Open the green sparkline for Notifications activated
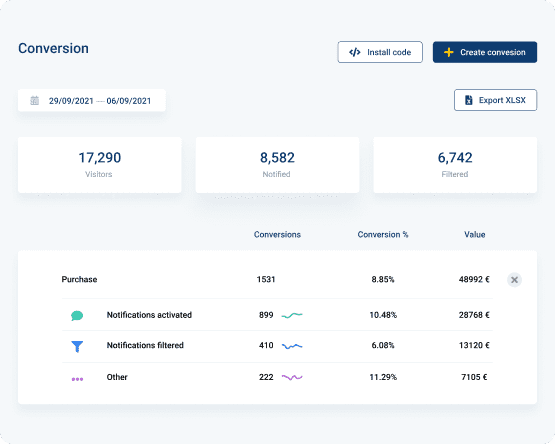555x444 pixels. [292, 315]
